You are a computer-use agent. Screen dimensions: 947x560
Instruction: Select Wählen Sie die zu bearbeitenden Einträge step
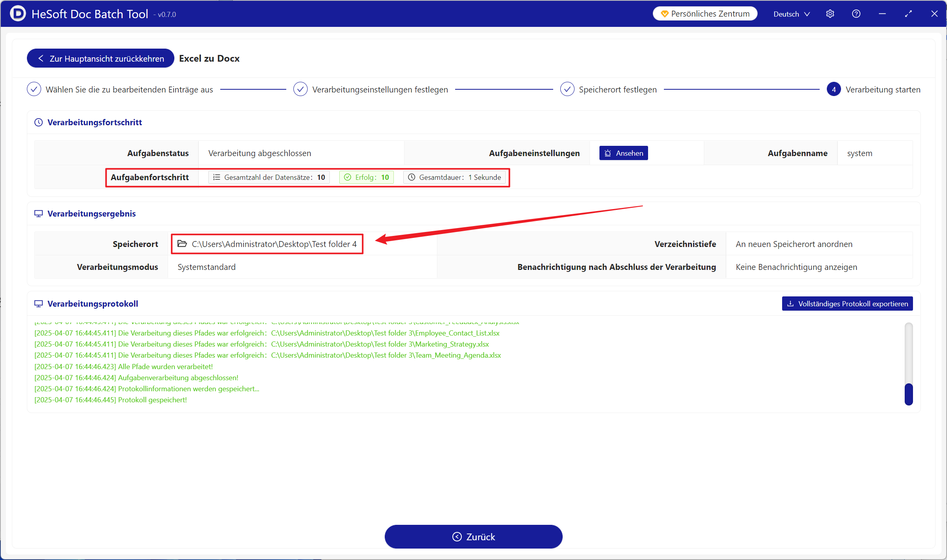[129, 90]
